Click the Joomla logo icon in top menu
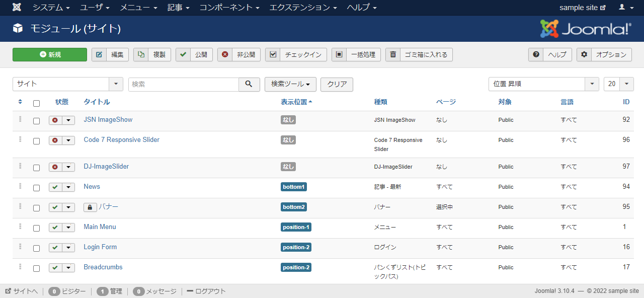 click(x=17, y=8)
